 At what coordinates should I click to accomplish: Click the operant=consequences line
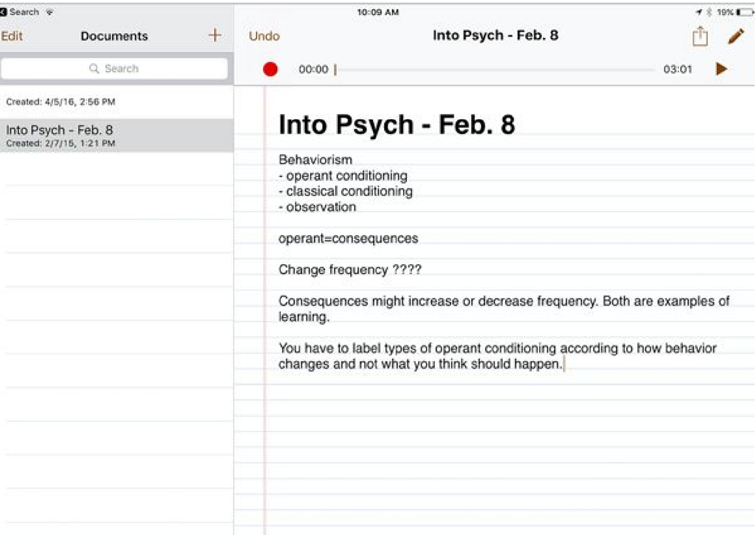click(x=348, y=238)
